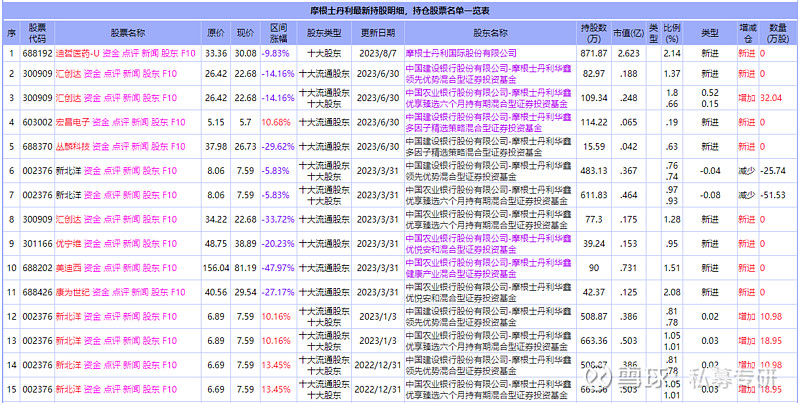Click shareholder 摩根士丹利国际股份有限公司 link
800x403 pixels.
(461, 53)
